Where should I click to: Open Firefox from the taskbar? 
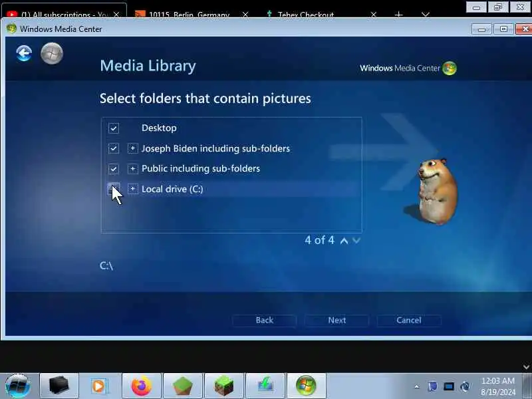point(142,386)
